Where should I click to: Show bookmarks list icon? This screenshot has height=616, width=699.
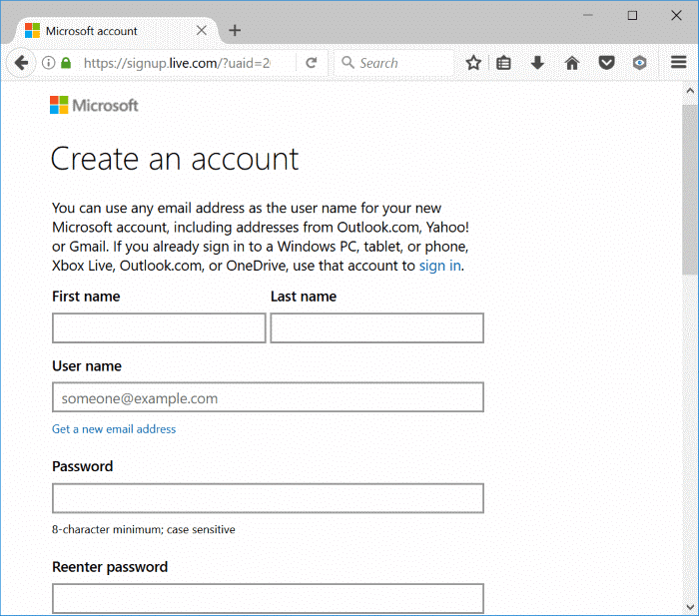point(503,63)
